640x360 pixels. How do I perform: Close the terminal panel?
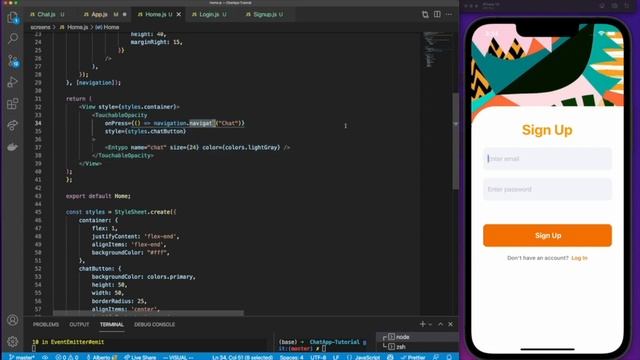pos(450,324)
